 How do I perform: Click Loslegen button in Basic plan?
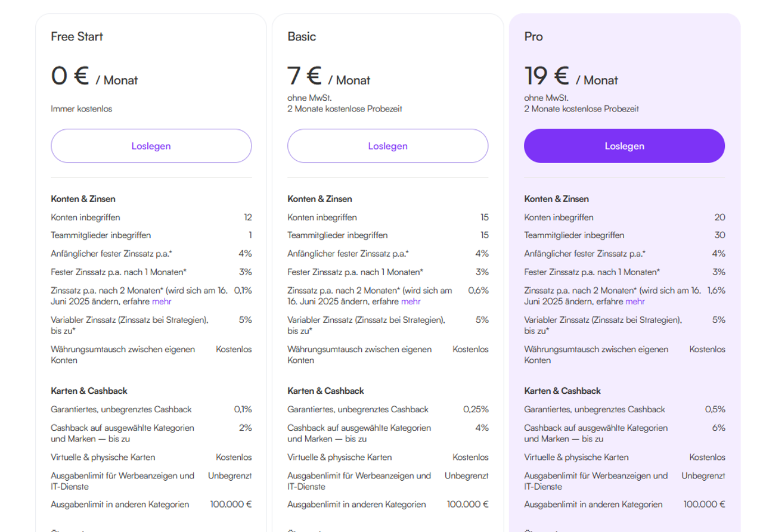pyautogui.click(x=387, y=146)
